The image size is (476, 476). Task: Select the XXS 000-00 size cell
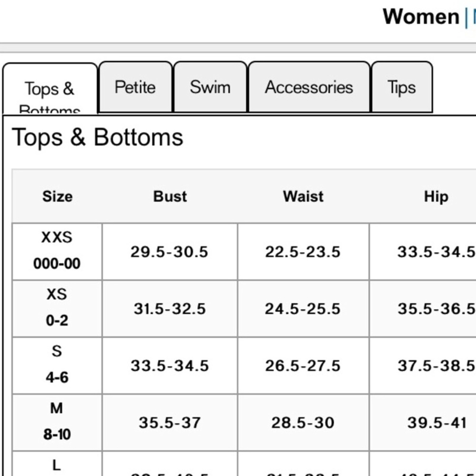point(57,251)
